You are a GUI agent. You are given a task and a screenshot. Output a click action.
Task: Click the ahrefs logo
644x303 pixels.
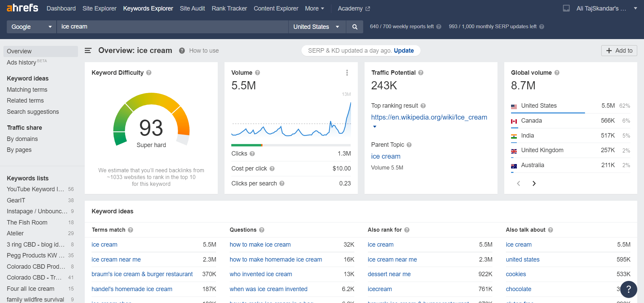tap(22, 8)
